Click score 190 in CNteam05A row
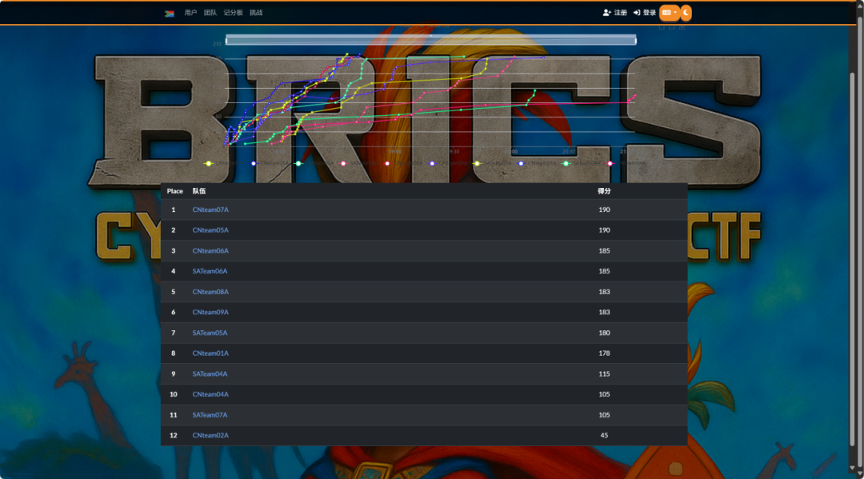 click(604, 230)
